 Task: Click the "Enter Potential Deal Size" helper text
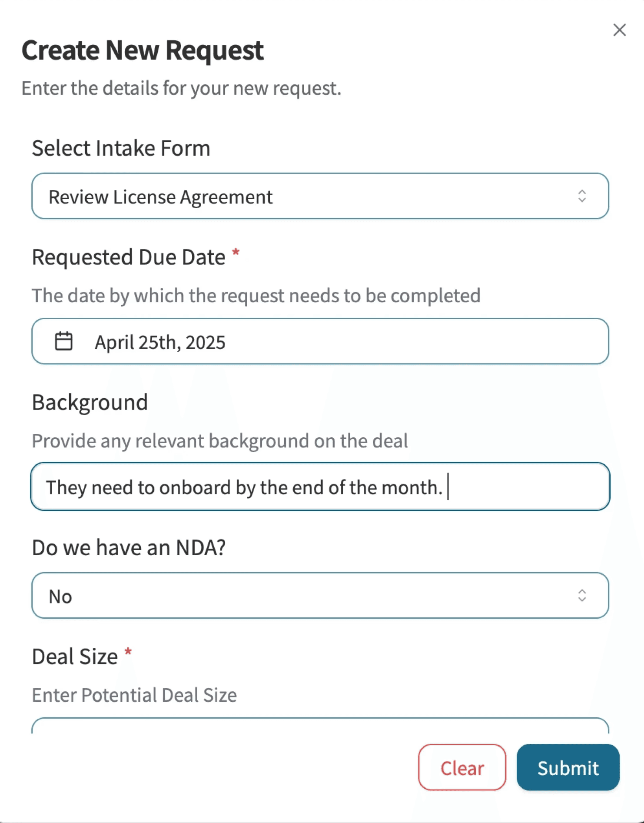[x=134, y=695]
